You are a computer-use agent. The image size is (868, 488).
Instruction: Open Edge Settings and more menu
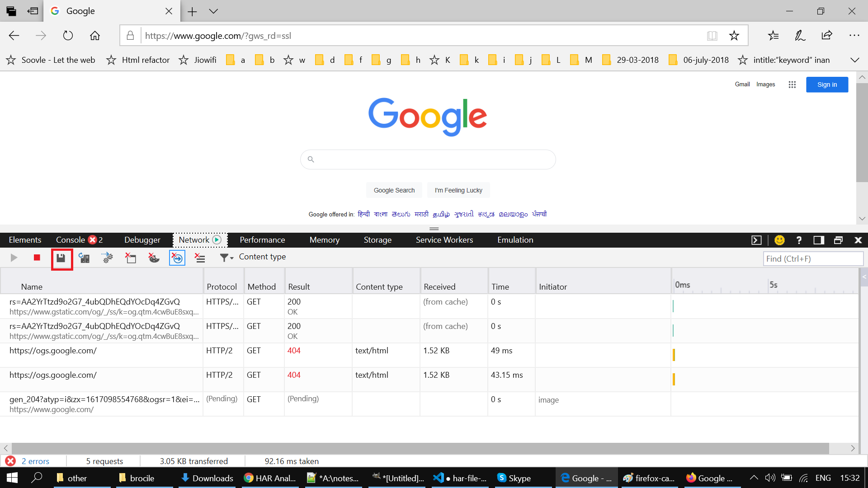click(x=854, y=35)
